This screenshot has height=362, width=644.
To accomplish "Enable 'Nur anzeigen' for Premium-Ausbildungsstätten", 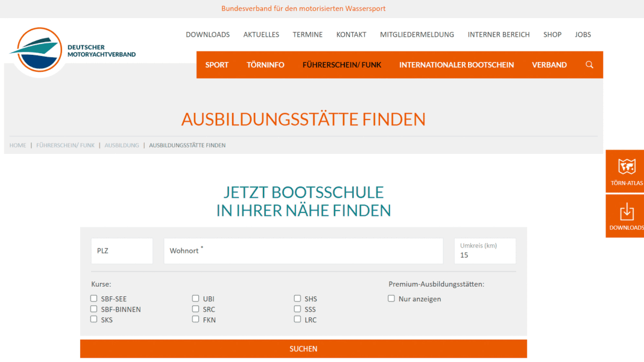I will pyautogui.click(x=391, y=298).
